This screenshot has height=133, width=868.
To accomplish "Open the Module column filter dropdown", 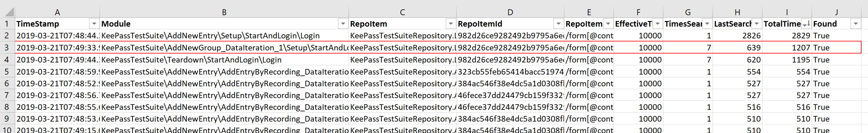I will 343,24.
